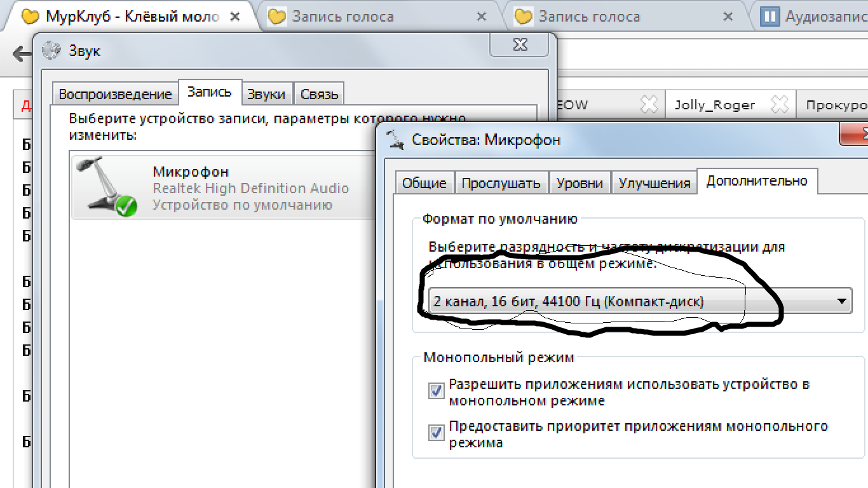Toggle Предоставить приоритет приложениям монопольного режима checkbox
This screenshot has width=868, height=488.
(x=436, y=433)
